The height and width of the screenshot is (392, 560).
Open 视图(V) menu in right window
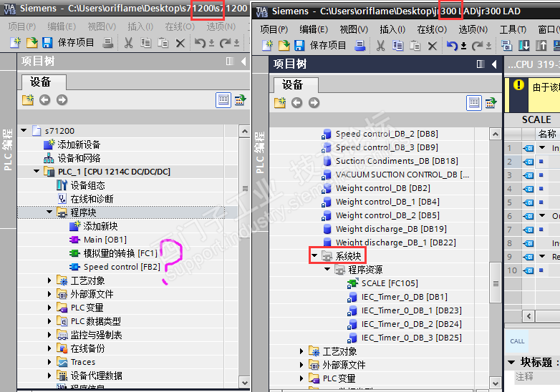pos(354,29)
